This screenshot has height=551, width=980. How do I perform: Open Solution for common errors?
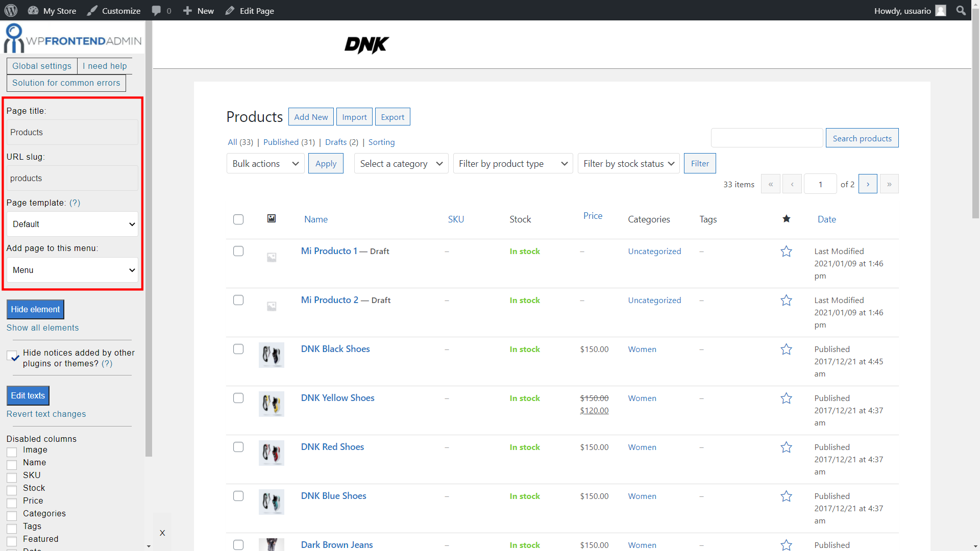[66, 83]
